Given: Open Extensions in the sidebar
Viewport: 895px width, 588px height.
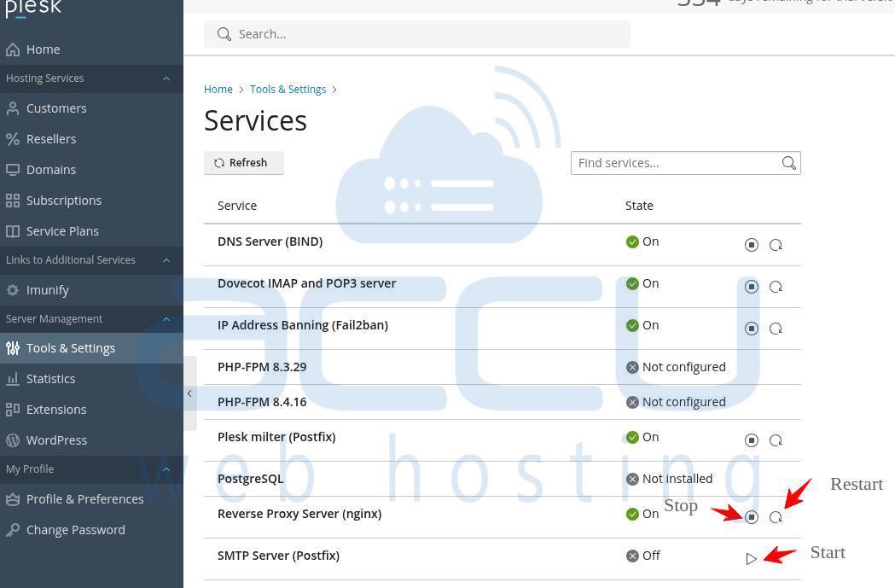Looking at the screenshot, I should point(91,410).
